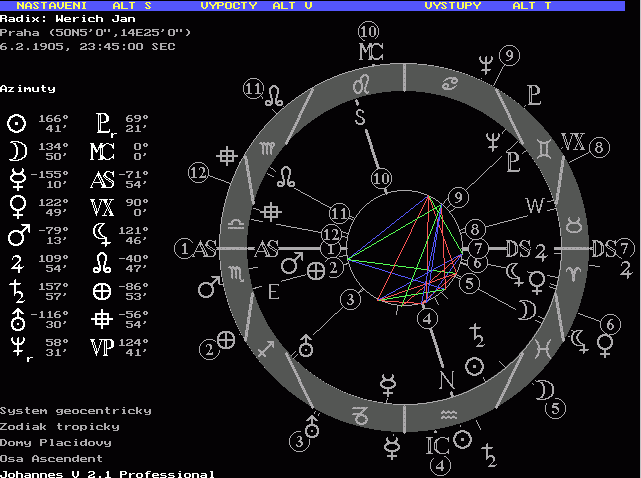
Task: Click the Pluto symbol in Azimuty list
Action: point(101,123)
